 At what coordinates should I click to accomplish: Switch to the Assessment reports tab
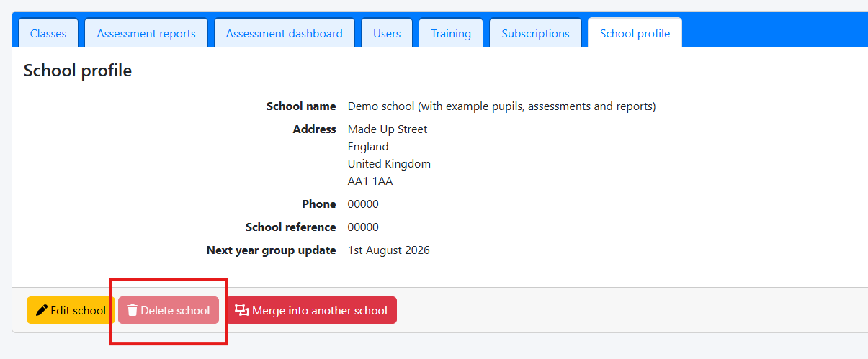point(146,34)
